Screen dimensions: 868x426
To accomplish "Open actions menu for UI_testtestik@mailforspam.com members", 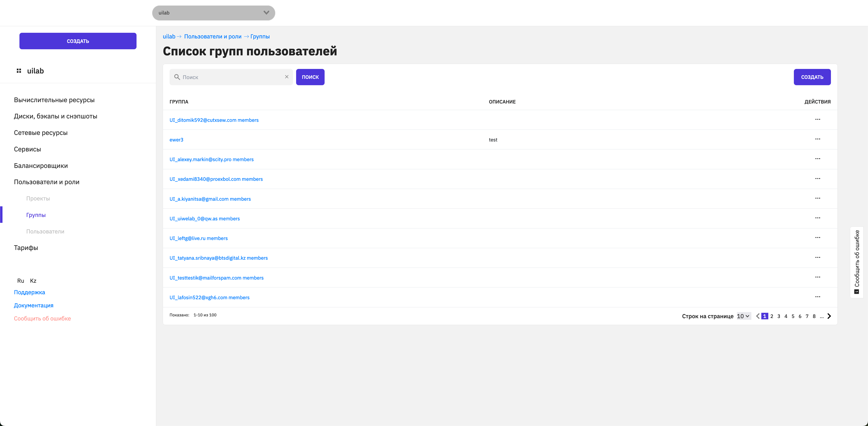I will point(817,277).
